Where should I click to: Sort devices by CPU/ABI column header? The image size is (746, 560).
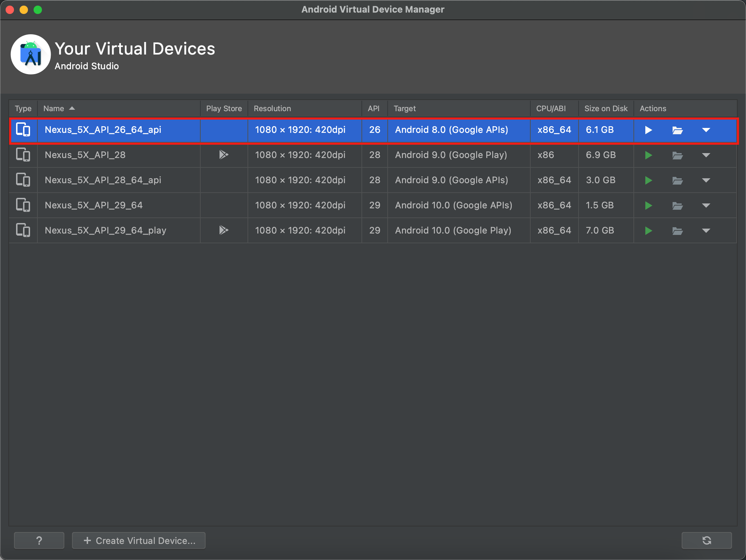click(x=554, y=109)
